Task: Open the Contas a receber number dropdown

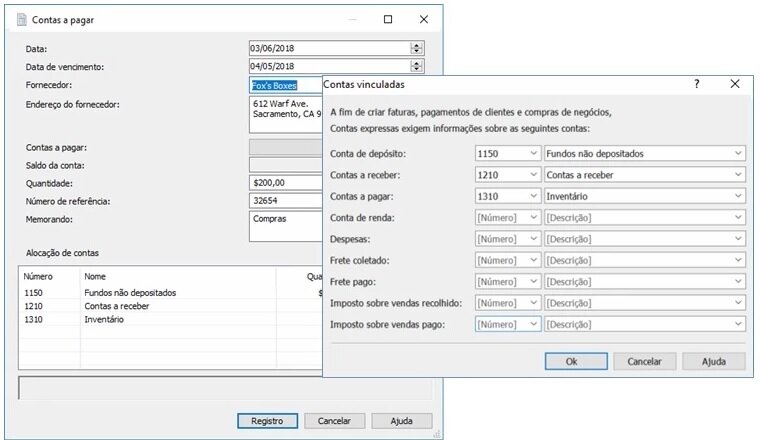Action: pyautogui.click(x=531, y=175)
